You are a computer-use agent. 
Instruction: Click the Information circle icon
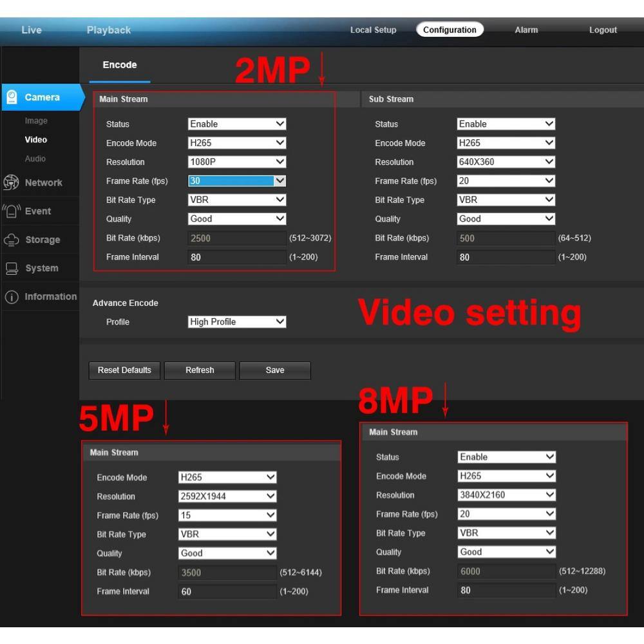[x=12, y=297]
